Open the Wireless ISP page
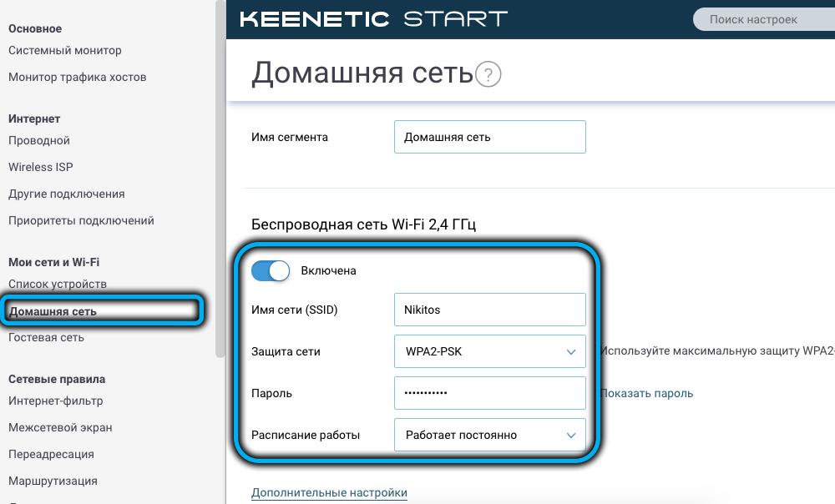 pyautogui.click(x=41, y=167)
